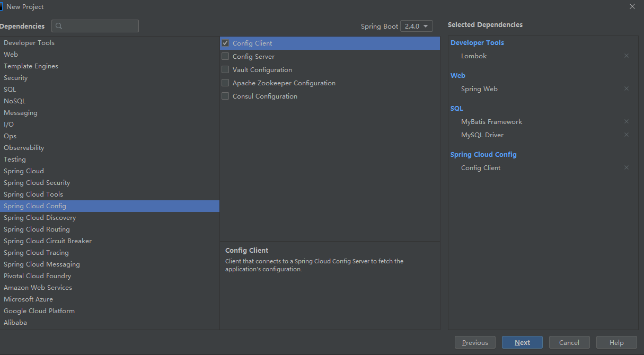Remove Spring Web dependency via X icon
Viewport: 644px width, 355px height.
tap(627, 88)
